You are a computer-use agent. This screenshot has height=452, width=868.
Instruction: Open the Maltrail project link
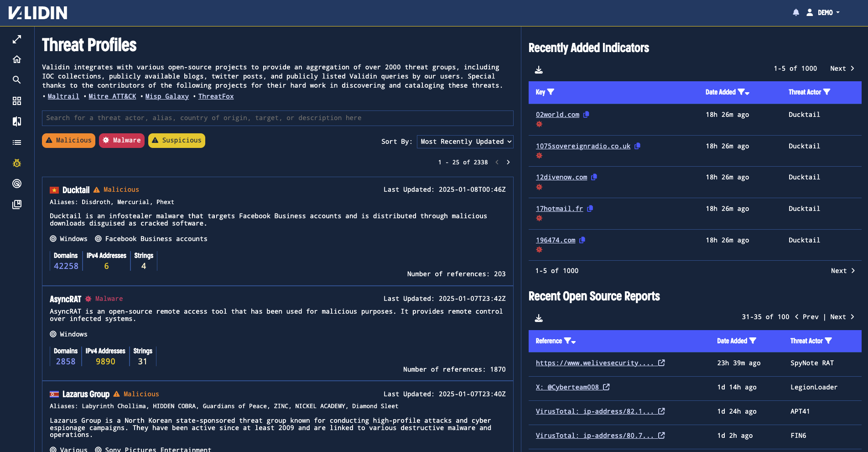coord(63,96)
